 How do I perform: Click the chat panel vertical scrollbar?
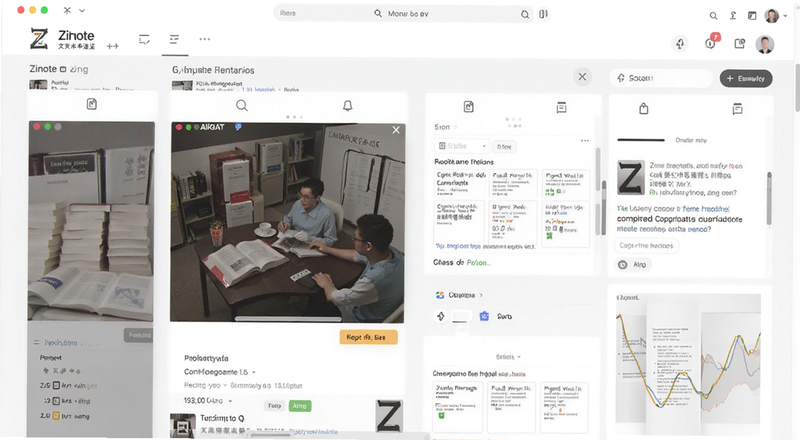tap(769, 199)
